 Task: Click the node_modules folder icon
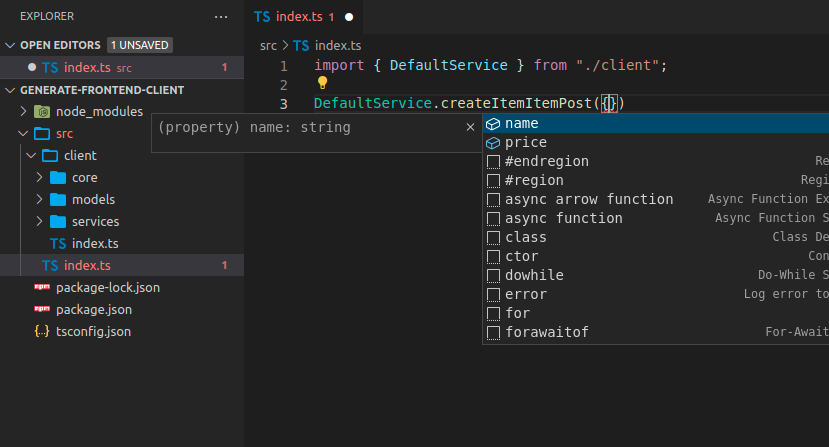42,111
